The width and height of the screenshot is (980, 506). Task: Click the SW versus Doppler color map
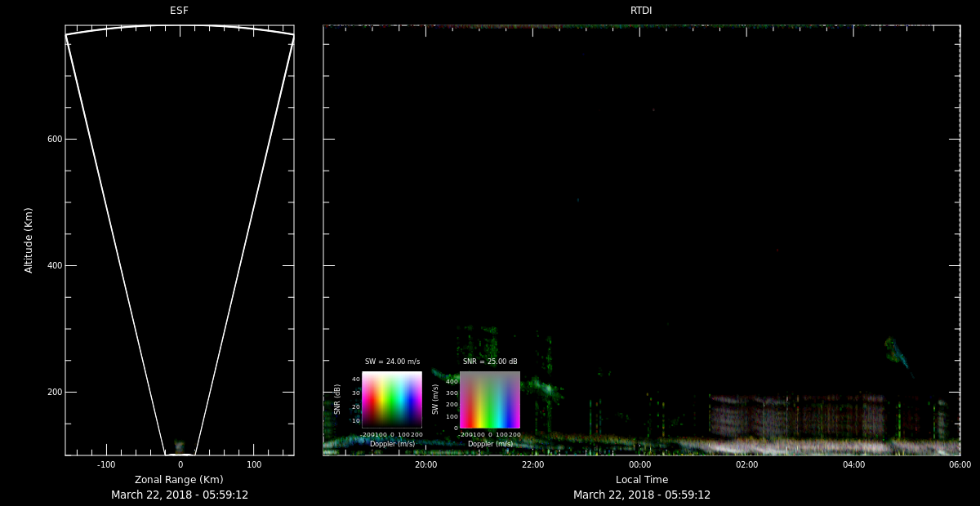(490, 400)
